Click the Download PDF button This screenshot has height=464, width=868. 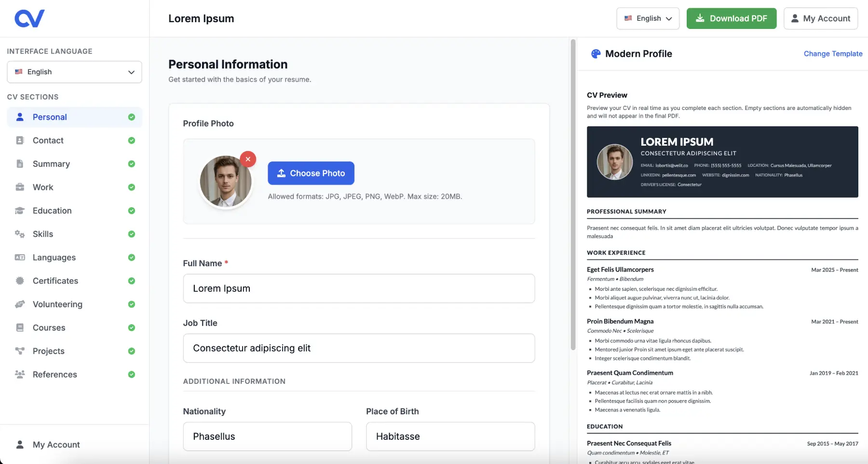point(731,18)
